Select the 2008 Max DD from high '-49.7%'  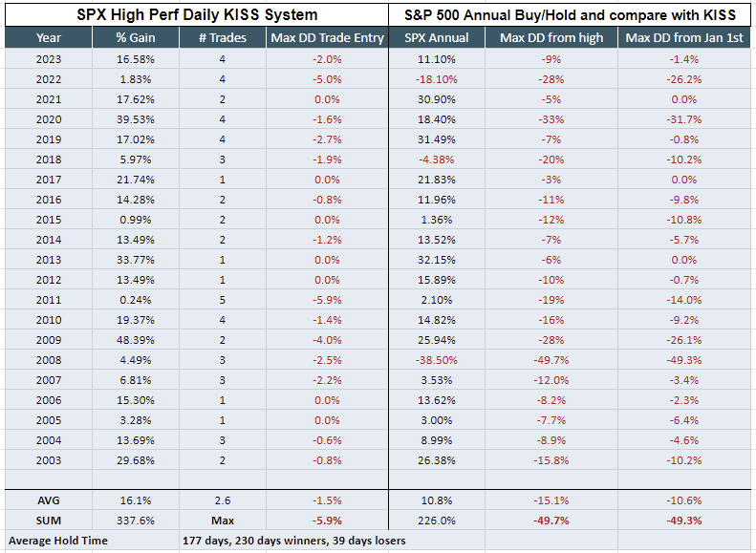(x=551, y=360)
